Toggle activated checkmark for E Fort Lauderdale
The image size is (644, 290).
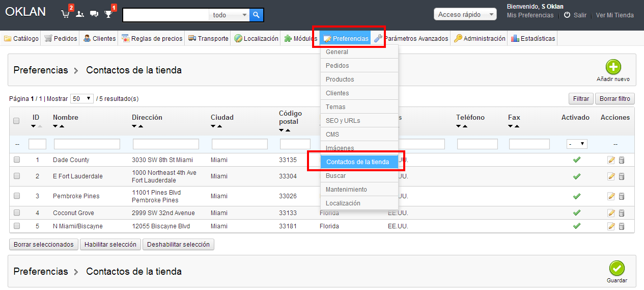click(576, 176)
